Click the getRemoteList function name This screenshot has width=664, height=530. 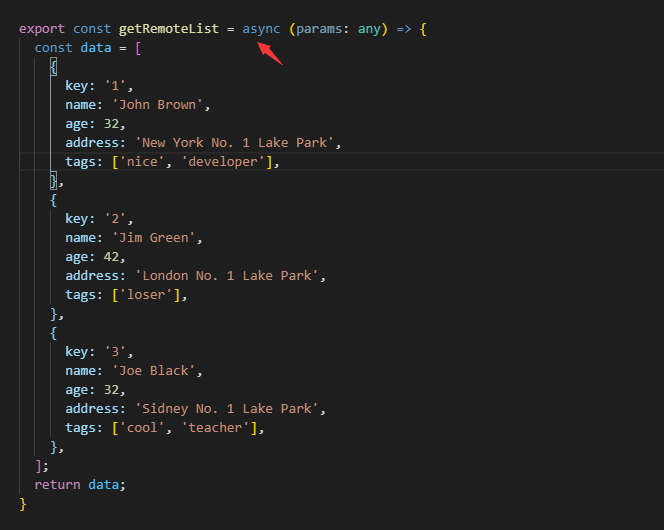click(169, 29)
